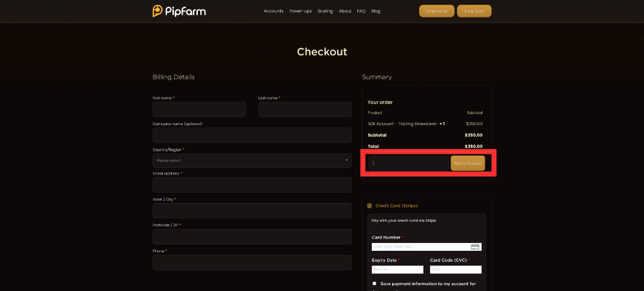Open the FAQ page
644x291 pixels.
(361, 11)
